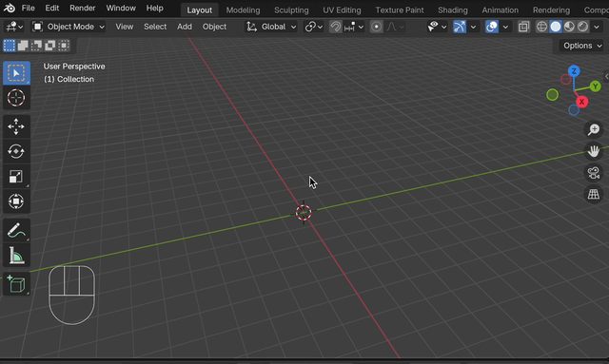Select the Scale tool
This screenshot has width=609, height=364.
[16, 177]
